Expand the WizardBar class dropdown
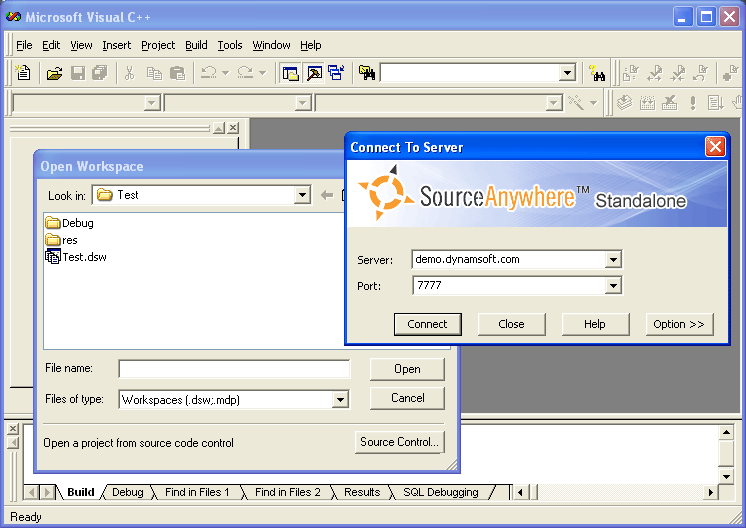746x528 pixels. pyautogui.click(x=152, y=103)
